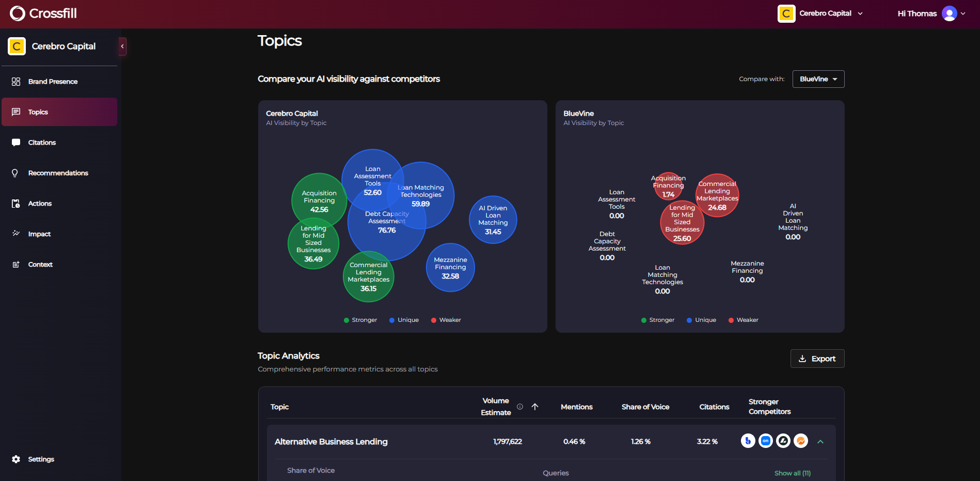
Task: Click the Brand Presence grid icon
Action: (x=16, y=82)
